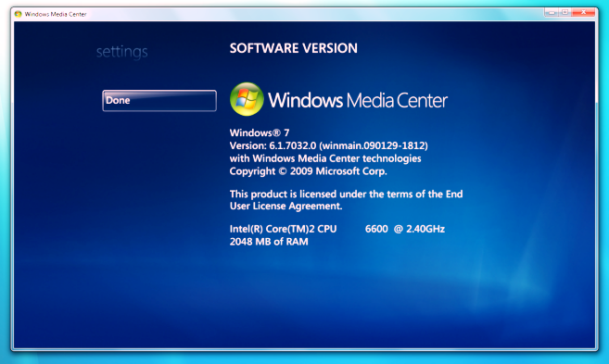Minimize the Windows Media Center window
This screenshot has width=609, height=364.
[x=552, y=12]
